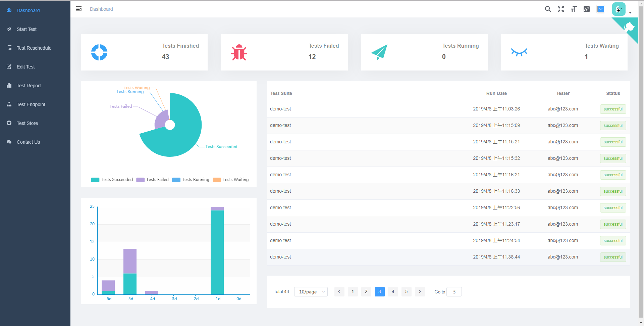The image size is (644, 326).
Task: Toggle Tests Failed legend item
Action: coord(153,180)
